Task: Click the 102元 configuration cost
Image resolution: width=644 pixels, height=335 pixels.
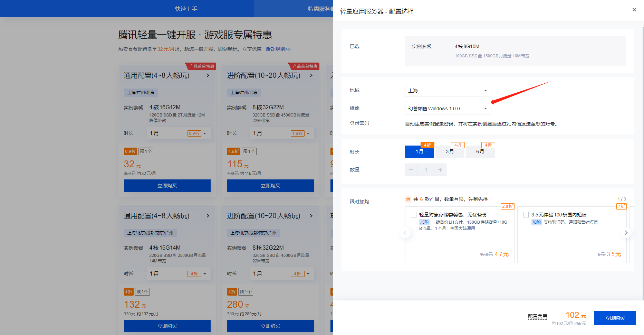Action: point(576,315)
